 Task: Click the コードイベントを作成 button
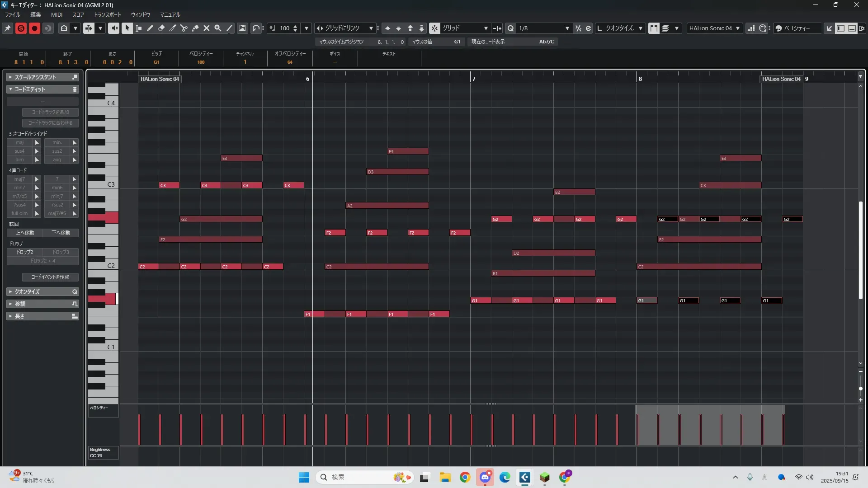click(x=50, y=277)
